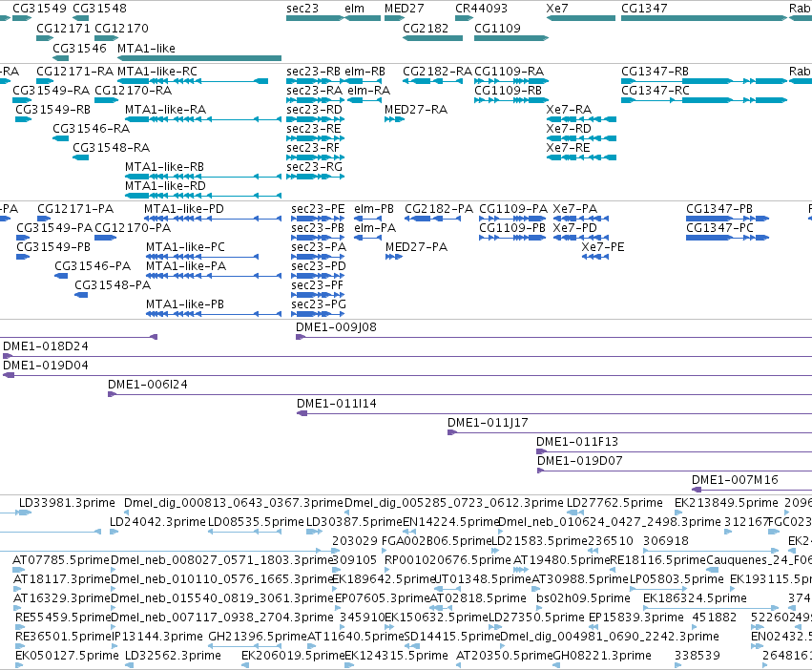Select protein MED27-PA
The height and width of the screenshot is (670, 812).
coord(394,257)
